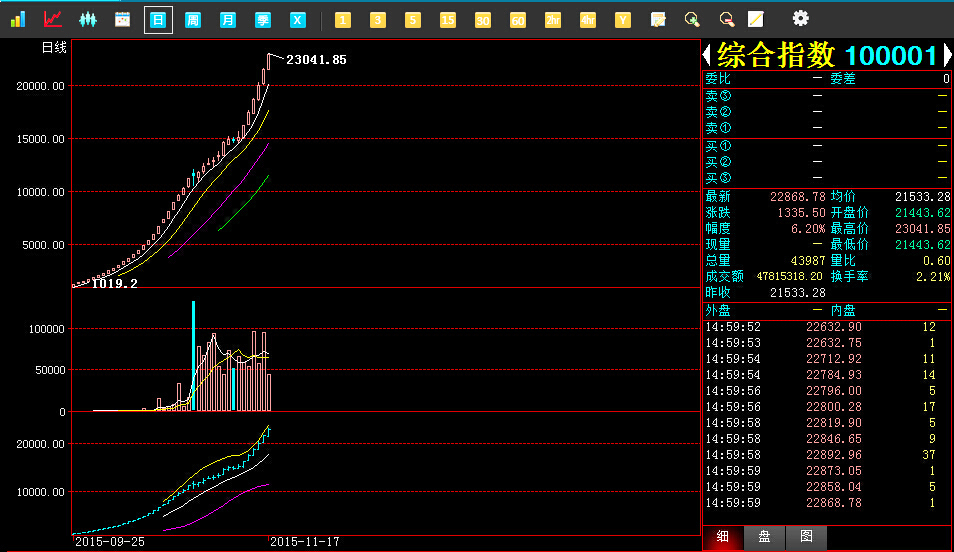Screen dimensions: 954x552
Task: Go to next symbol with right arrow
Action: pyautogui.click(x=946, y=55)
